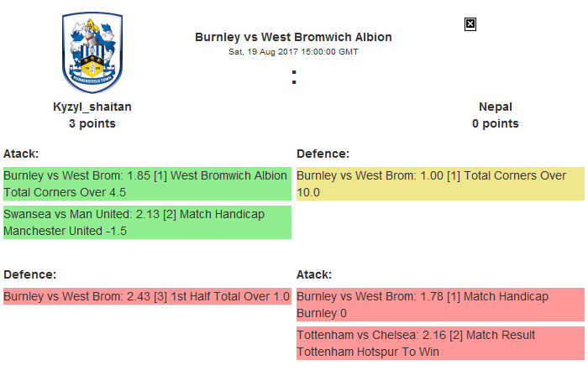588x386 pixels.
Task: Select the Tottenham vs Chelsea Match Result bet
Action: (439, 343)
